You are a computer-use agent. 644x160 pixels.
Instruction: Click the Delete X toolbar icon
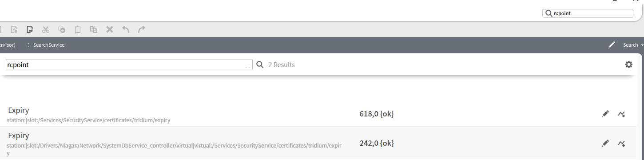110,30
